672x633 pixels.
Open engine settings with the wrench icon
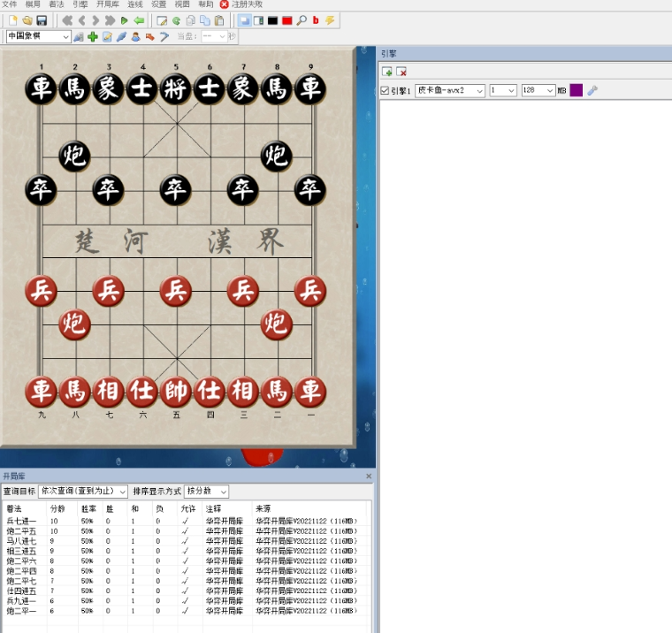pyautogui.click(x=592, y=90)
